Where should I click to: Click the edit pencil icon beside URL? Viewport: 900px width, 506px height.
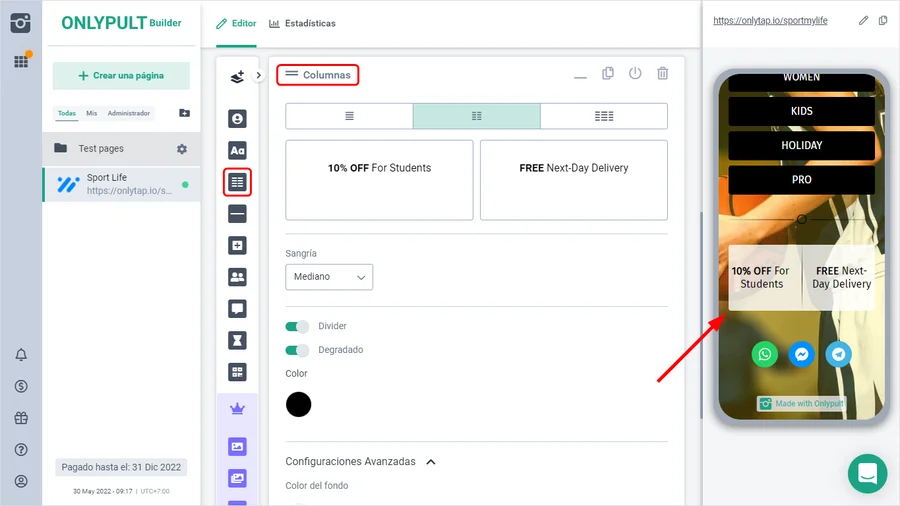(864, 20)
